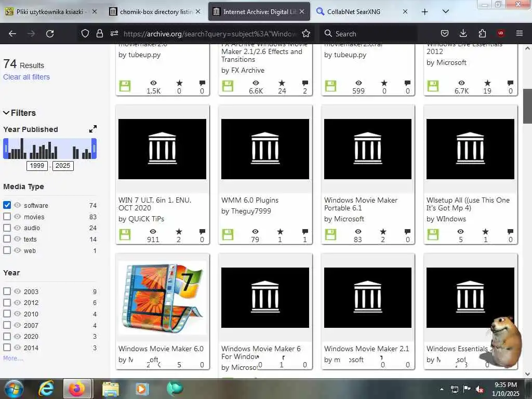This screenshot has height=399, width=532.
Task: Launch Internet Explorer from the taskbar
Action: click(x=46, y=389)
